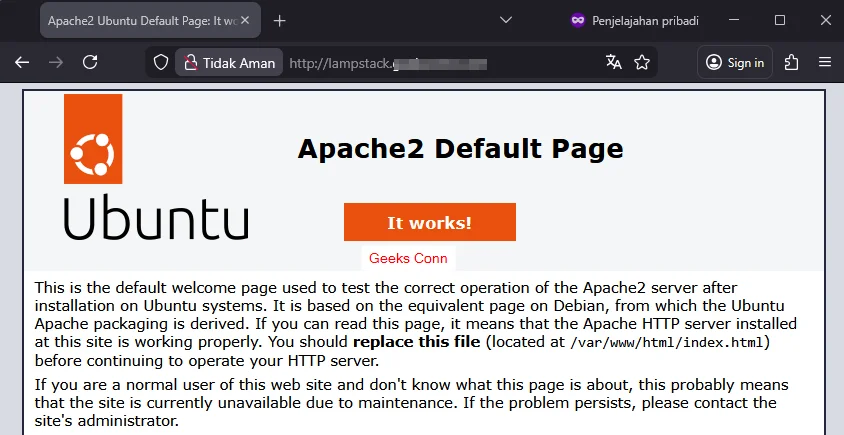
Task: Click the Tidak Aman security indicator
Action: click(229, 63)
